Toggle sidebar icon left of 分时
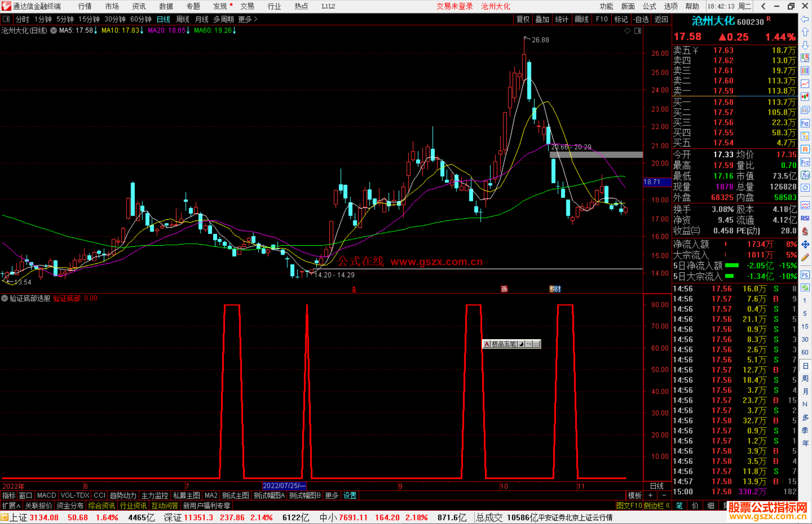 (6, 19)
